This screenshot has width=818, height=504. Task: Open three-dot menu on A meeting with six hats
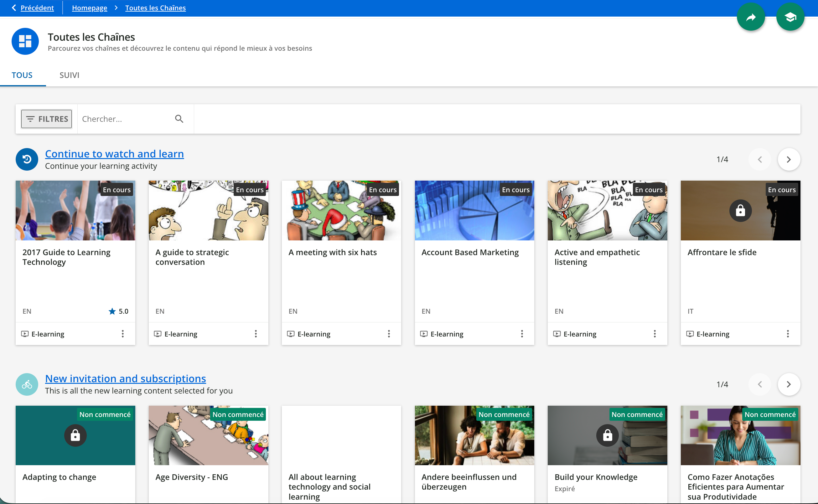click(389, 334)
